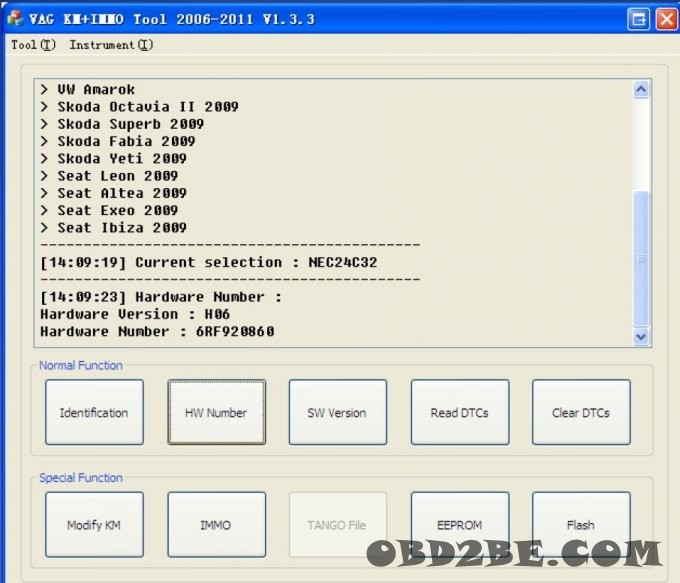
Task: Open the Tool (T) menu
Action: tap(33, 45)
